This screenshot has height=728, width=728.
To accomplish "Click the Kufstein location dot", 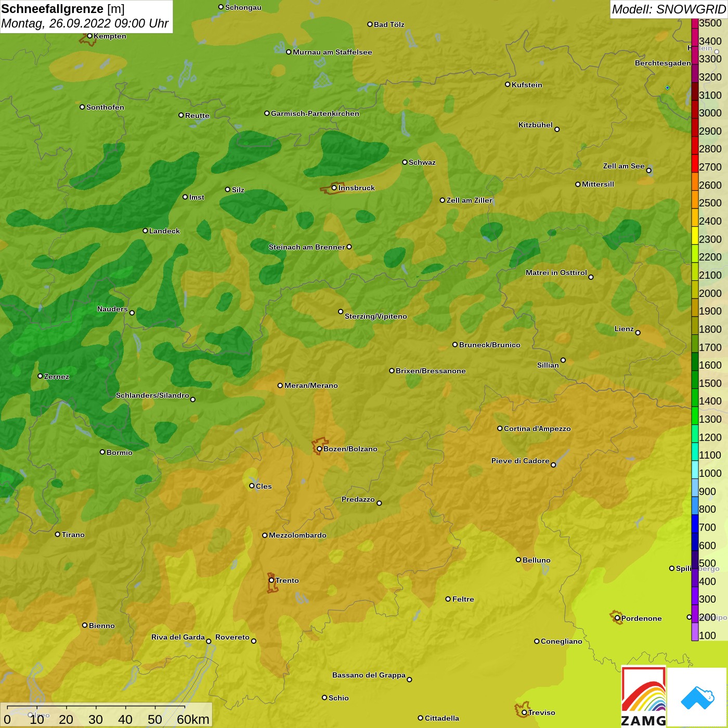I will click(x=508, y=84).
